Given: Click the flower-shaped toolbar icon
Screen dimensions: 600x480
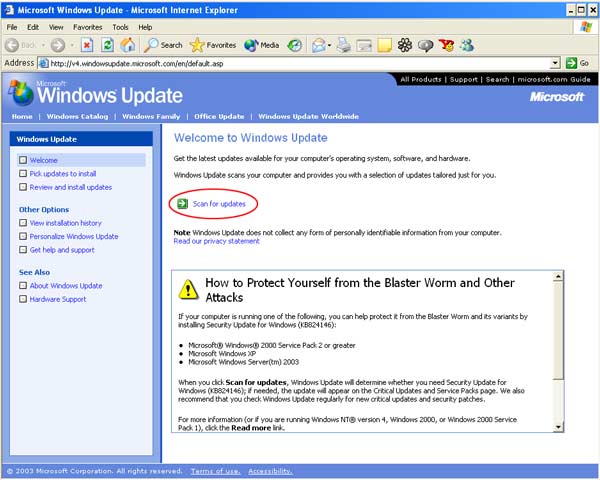Looking at the screenshot, I should [x=405, y=45].
